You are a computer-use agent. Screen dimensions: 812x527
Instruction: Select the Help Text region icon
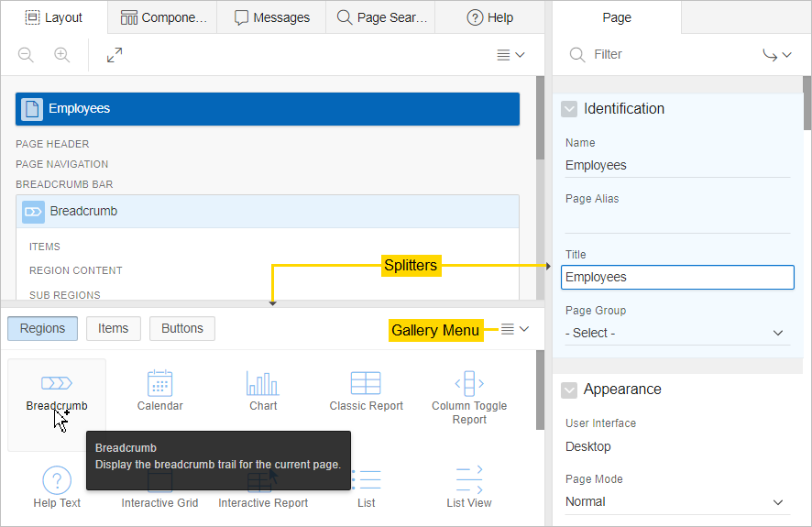pyautogui.click(x=57, y=481)
